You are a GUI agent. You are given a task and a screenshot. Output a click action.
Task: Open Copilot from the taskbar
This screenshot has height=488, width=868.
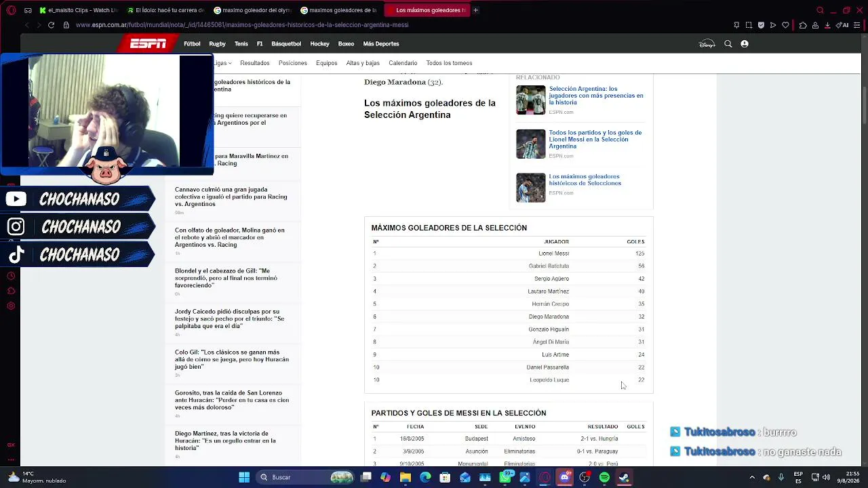(x=385, y=477)
